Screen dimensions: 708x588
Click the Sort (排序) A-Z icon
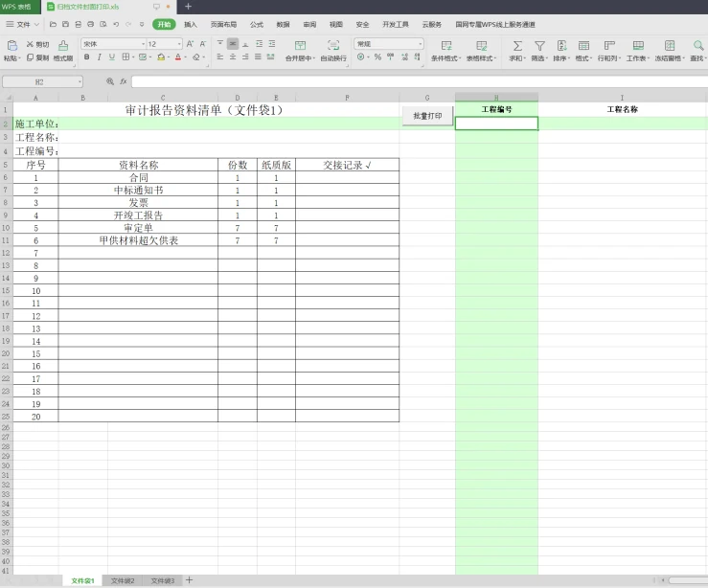[561, 46]
